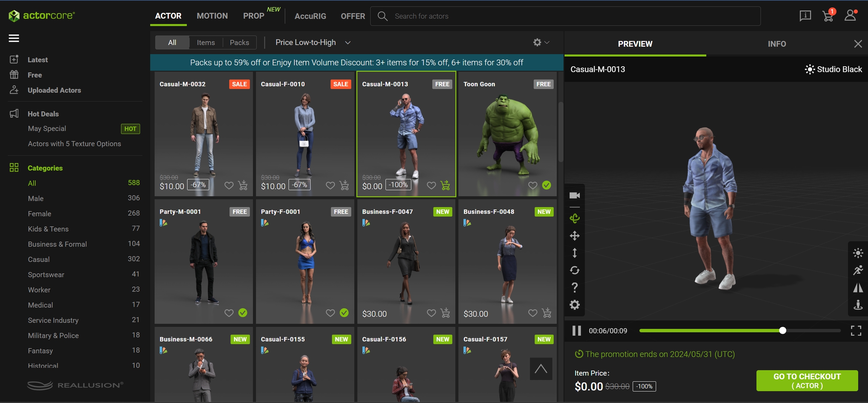Add Casual-M-0032 to wishlist with heart
This screenshot has height=403, width=868.
229,186
